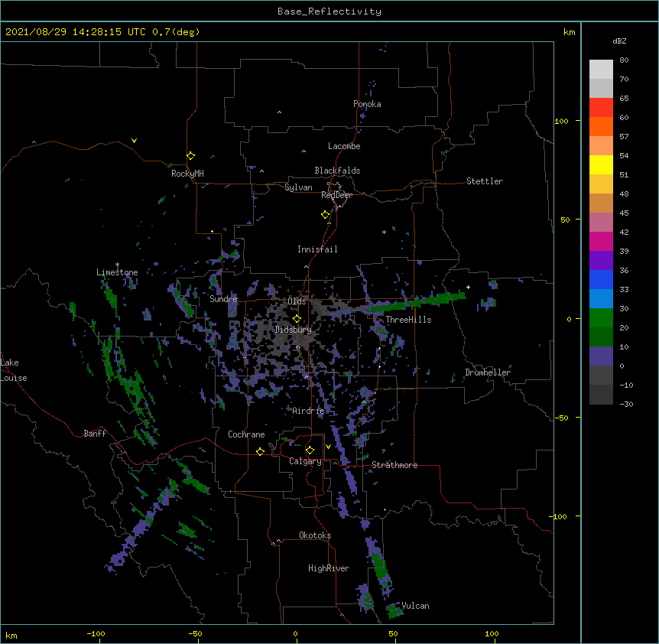Click the Vulcan label
This screenshot has height=644, width=659.
pyautogui.click(x=415, y=606)
